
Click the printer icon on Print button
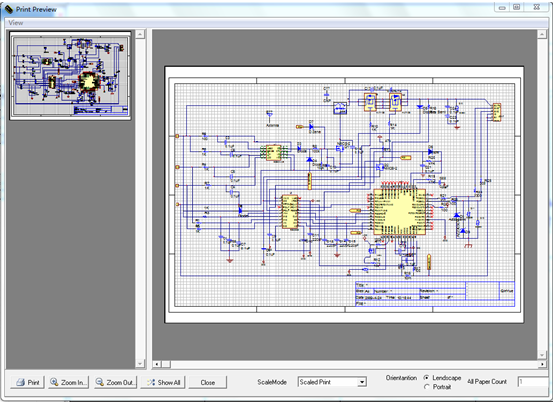tap(21, 382)
